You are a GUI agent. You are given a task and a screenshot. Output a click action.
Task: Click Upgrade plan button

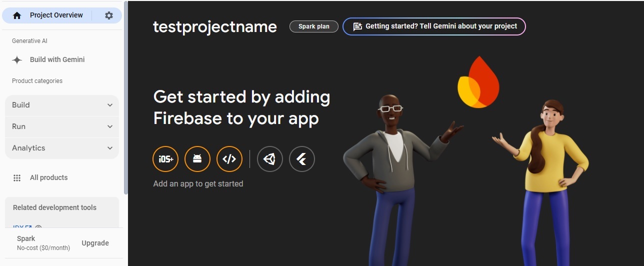(x=95, y=243)
